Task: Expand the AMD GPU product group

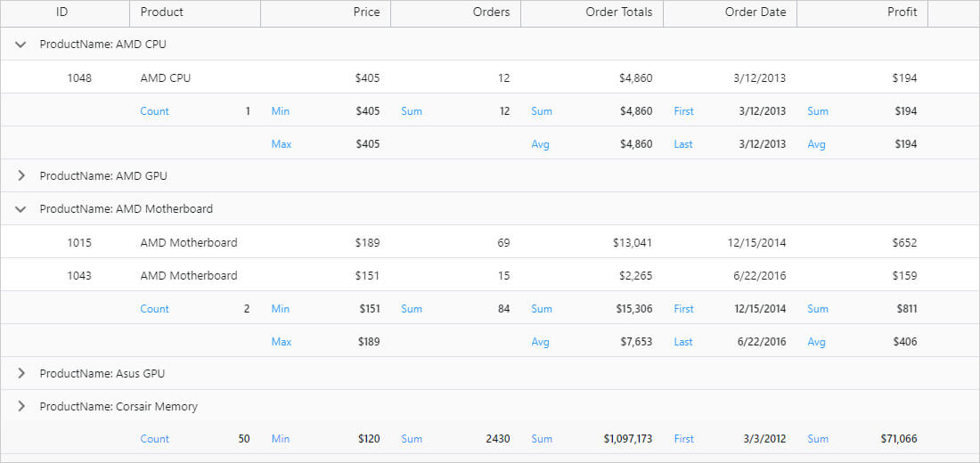Action: 21,176
